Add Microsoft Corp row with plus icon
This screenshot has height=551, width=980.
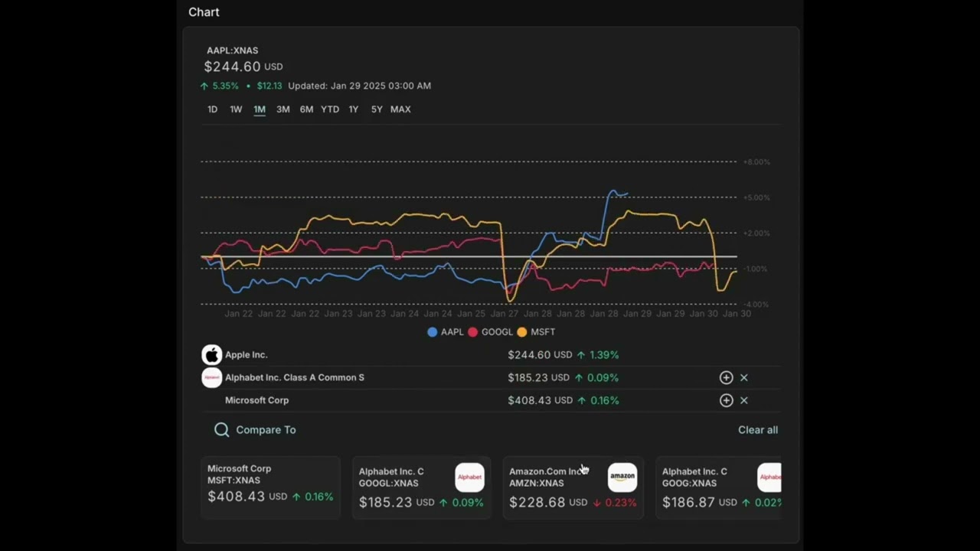[726, 400]
